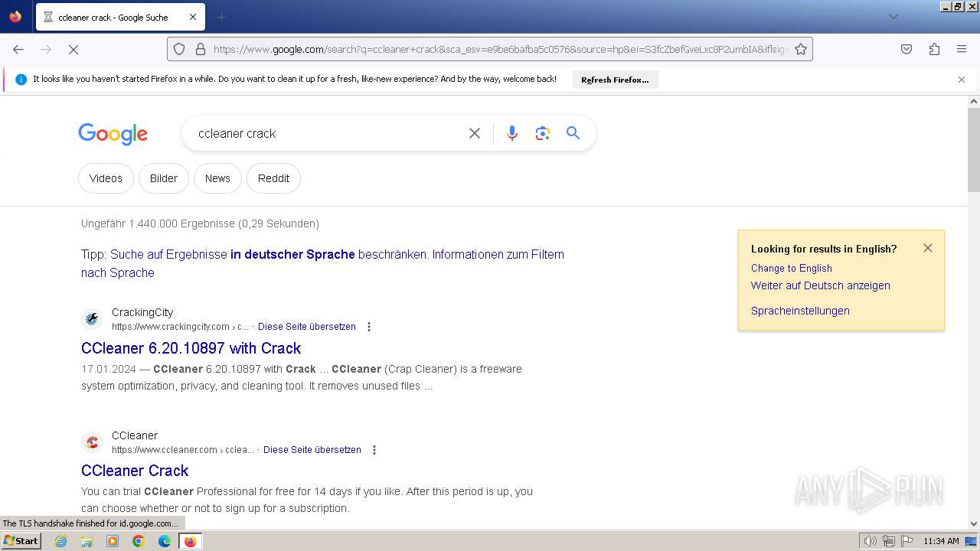Click the page scrollbar up arrow
This screenshot has width=980, height=551.
[974, 101]
